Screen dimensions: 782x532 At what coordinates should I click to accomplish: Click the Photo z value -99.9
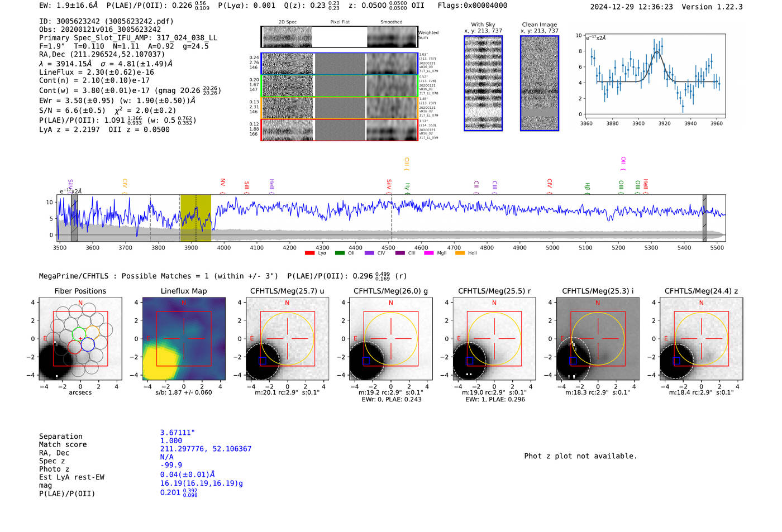tap(171, 465)
